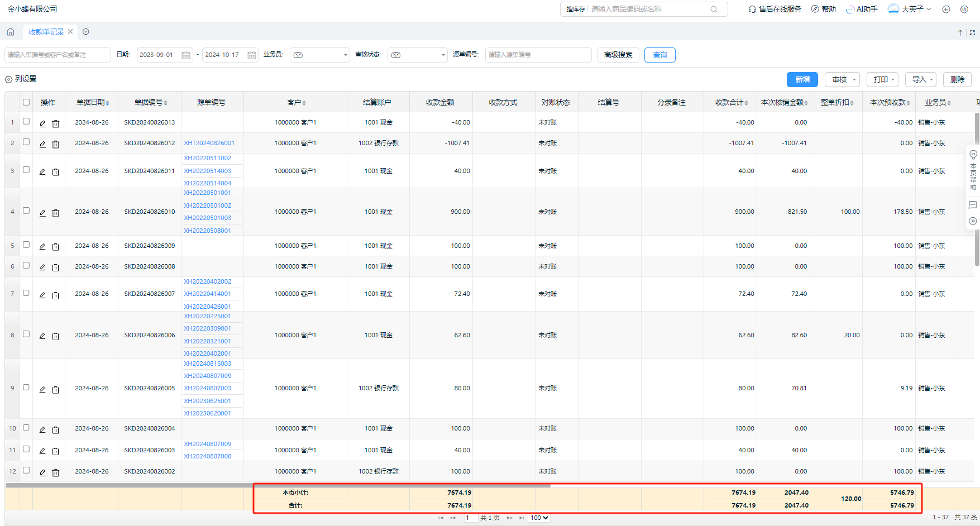Open 售后在线服务 headset support

tap(775, 9)
